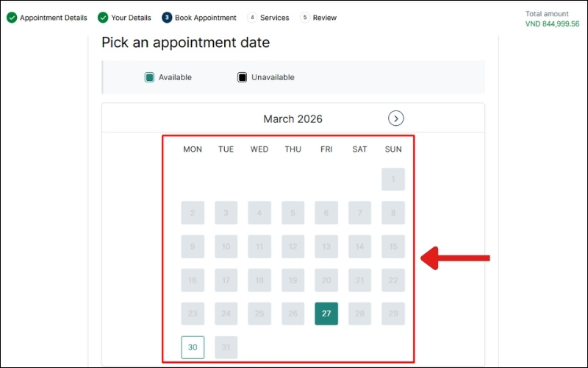Click the total amount VND 844,999.56

tap(552, 24)
